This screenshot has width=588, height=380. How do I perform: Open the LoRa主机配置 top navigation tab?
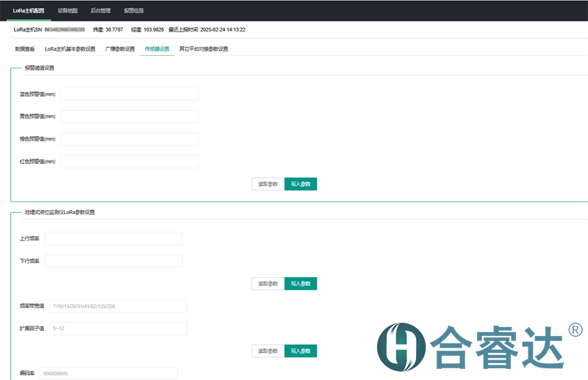29,10
